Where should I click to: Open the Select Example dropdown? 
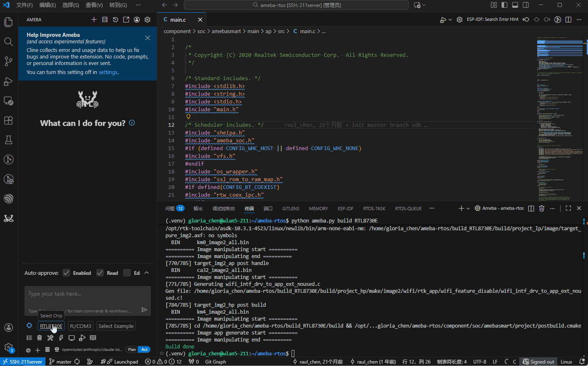[x=116, y=326]
